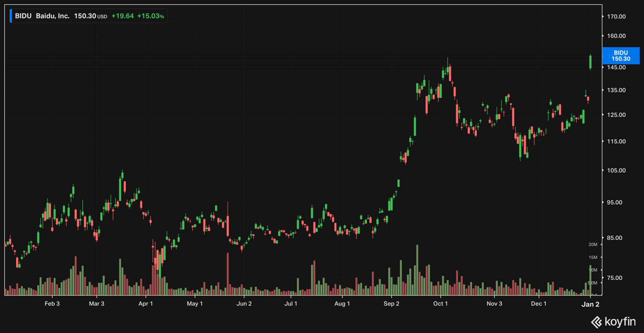
Task: Click the "Feb 3" date label
Action: [52, 304]
